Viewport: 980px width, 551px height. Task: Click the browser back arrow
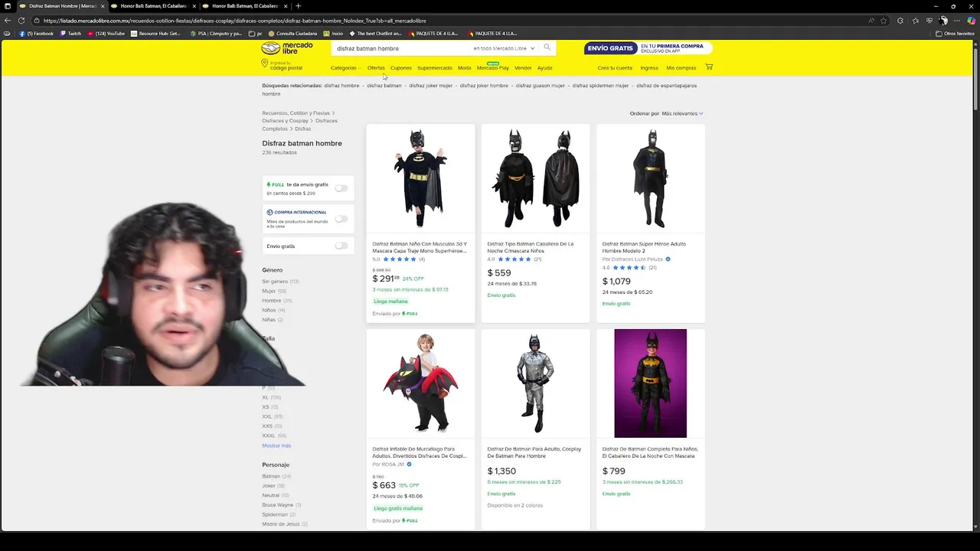8,21
